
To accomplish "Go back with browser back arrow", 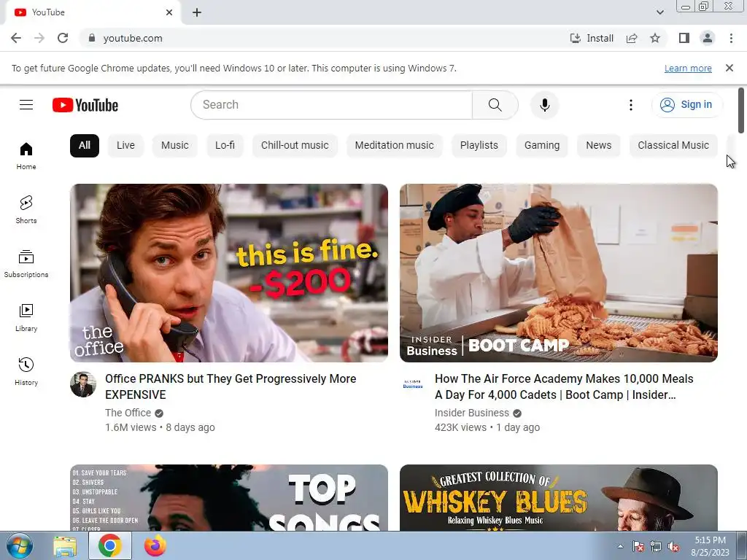I will (x=16, y=38).
